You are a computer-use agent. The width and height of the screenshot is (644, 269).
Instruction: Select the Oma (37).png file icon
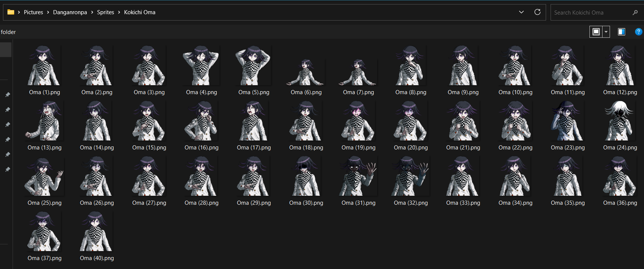(44, 231)
